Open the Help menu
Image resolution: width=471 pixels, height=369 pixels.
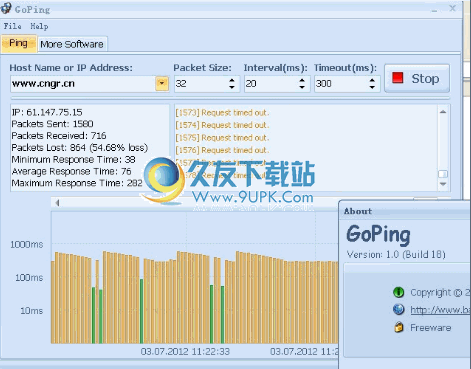pyautogui.click(x=39, y=26)
